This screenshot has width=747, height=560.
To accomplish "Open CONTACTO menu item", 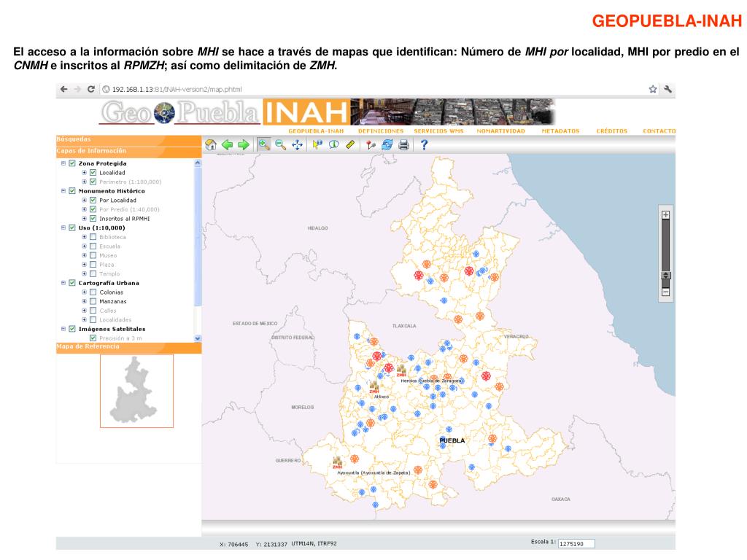I will coord(659,131).
